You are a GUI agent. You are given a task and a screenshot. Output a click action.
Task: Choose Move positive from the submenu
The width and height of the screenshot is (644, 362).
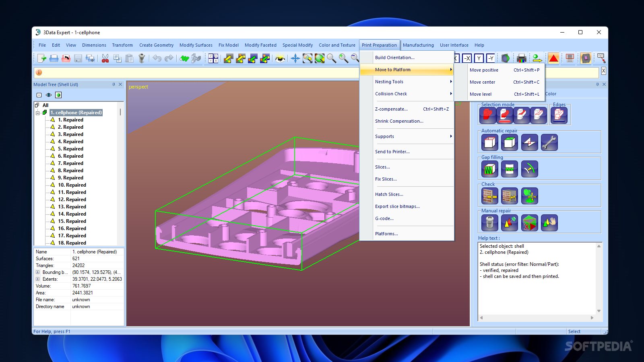[x=500, y=70]
